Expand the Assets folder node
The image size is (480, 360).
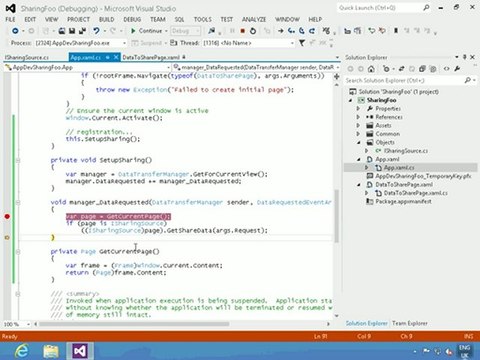[x=358, y=125]
